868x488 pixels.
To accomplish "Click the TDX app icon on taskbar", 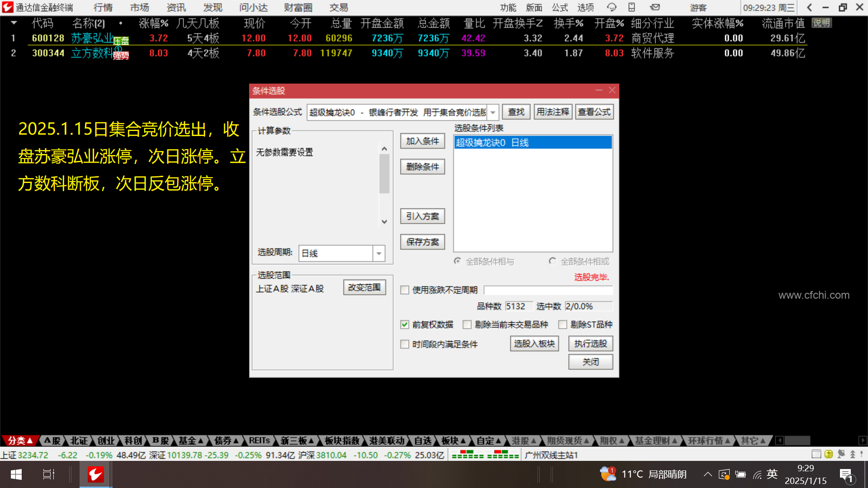I will tap(95, 474).
